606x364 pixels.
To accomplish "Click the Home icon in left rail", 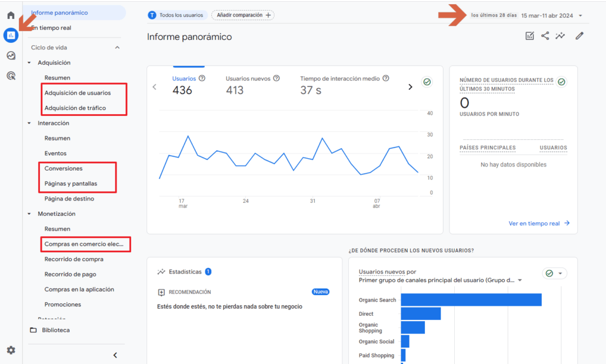I will (11, 15).
